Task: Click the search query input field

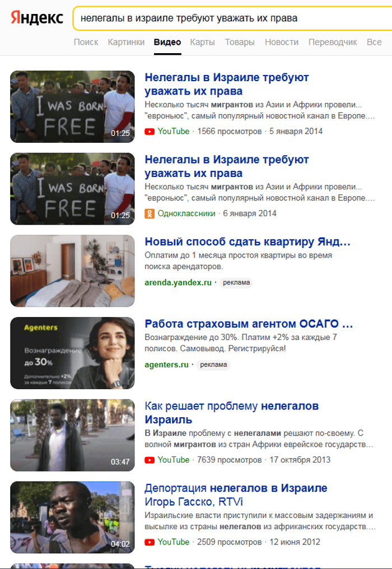Action: click(232, 18)
